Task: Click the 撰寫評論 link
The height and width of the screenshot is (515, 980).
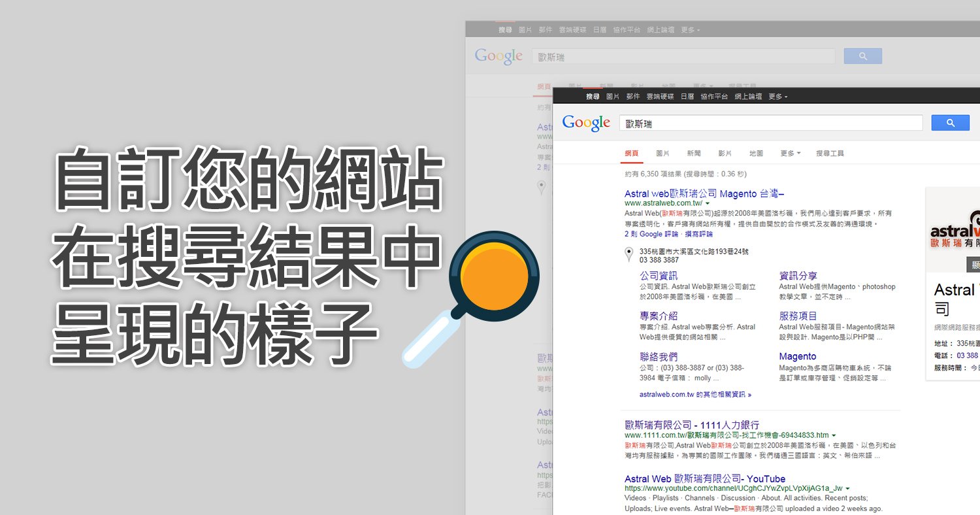Action: [x=698, y=234]
